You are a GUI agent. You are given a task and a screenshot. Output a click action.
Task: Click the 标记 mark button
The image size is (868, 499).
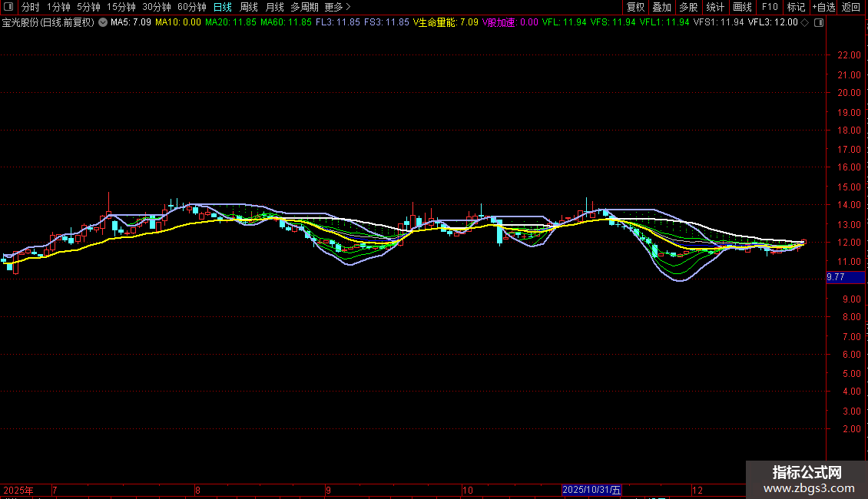click(x=796, y=7)
